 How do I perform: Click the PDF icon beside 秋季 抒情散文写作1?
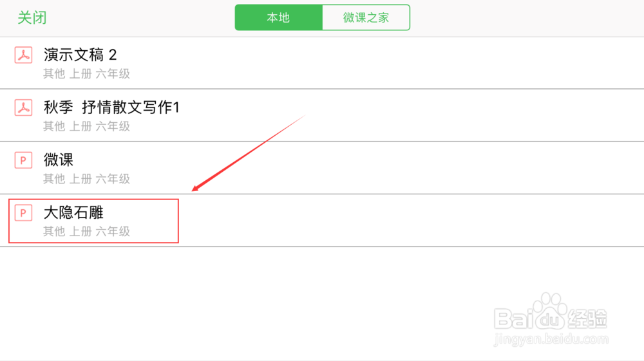click(x=23, y=107)
